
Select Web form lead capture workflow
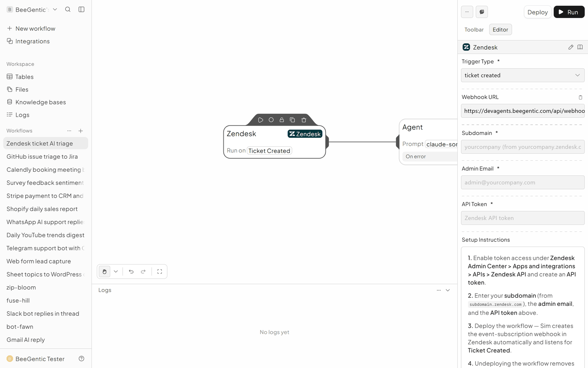point(46,261)
